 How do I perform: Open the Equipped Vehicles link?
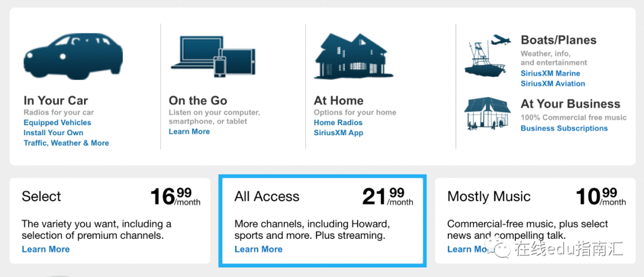point(57,123)
